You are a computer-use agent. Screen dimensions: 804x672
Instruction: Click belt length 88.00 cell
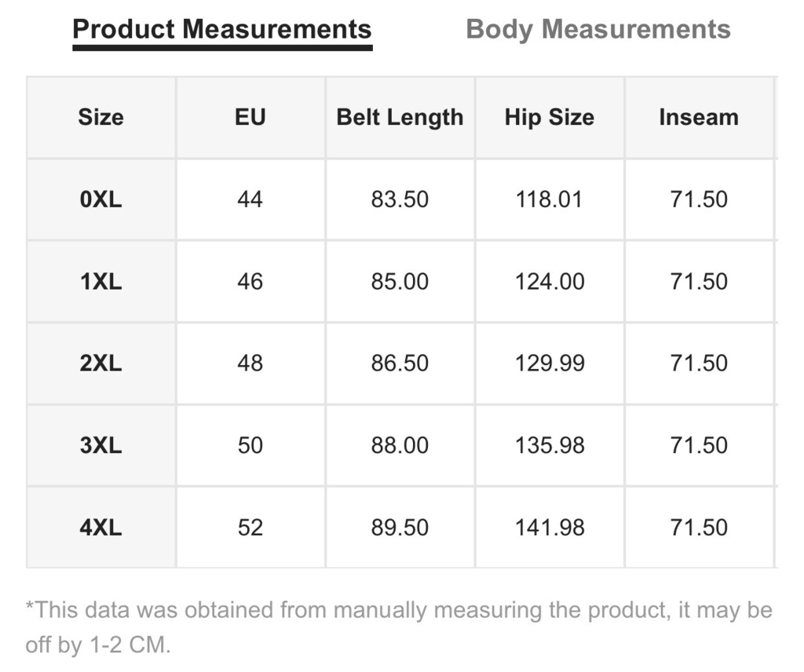click(x=400, y=445)
